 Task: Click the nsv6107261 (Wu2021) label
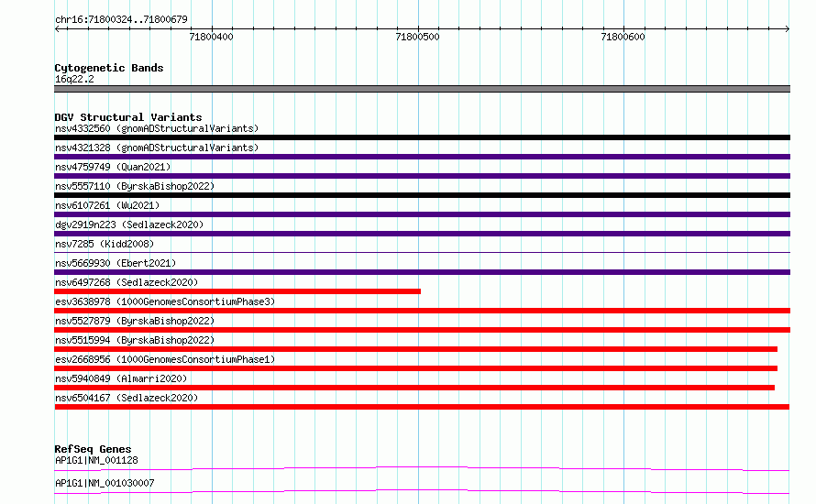tap(107, 205)
